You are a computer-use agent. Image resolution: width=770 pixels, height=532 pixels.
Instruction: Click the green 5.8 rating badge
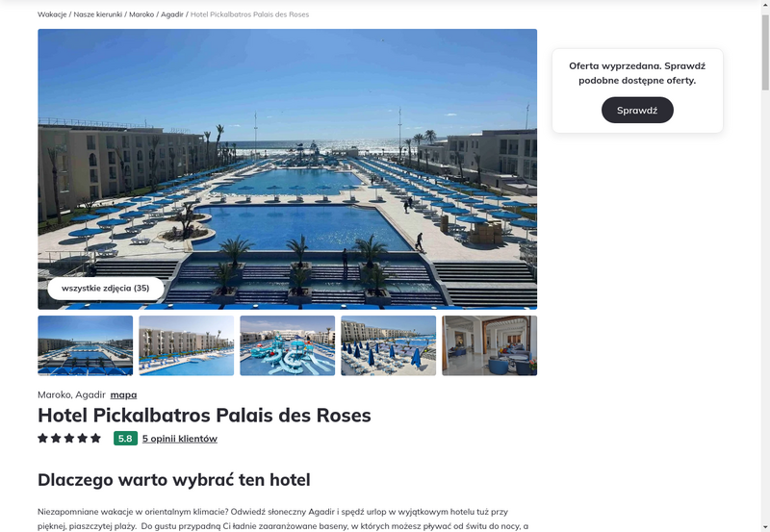[x=125, y=439]
